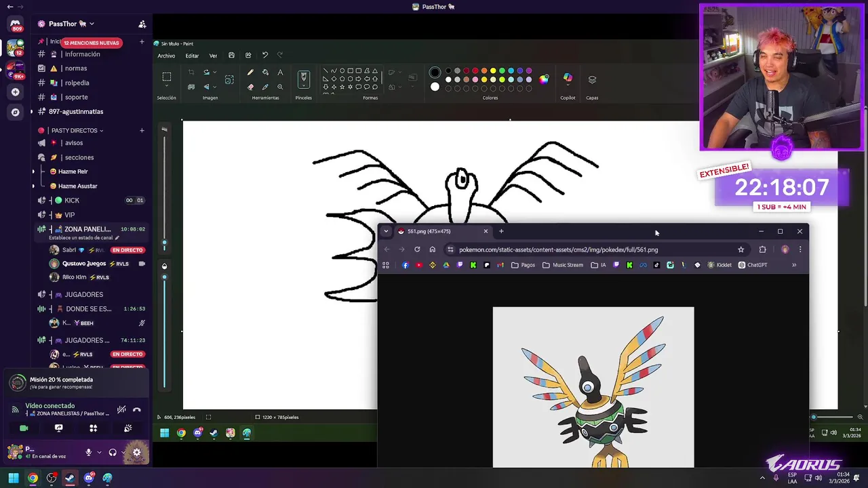Viewport: 868px width, 488px height.
Task: Show more bookmarks with the chevron
Action: coord(794,265)
